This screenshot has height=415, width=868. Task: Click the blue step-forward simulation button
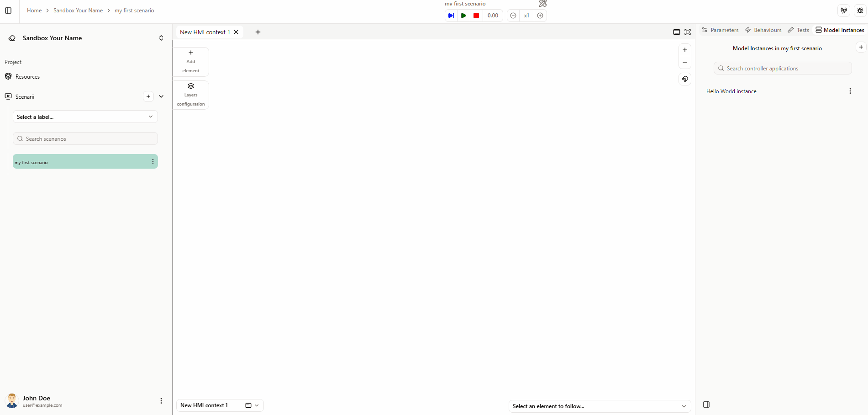[451, 16]
